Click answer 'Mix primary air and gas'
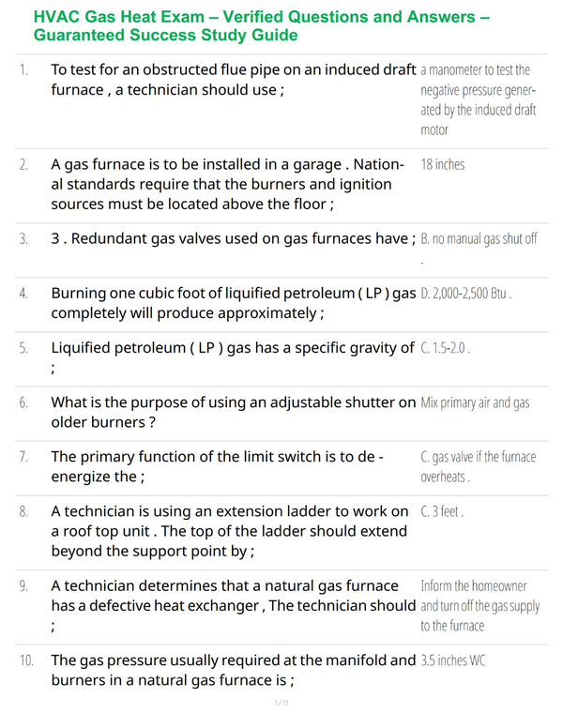Viewport: 563px width, 728px height. (475, 402)
